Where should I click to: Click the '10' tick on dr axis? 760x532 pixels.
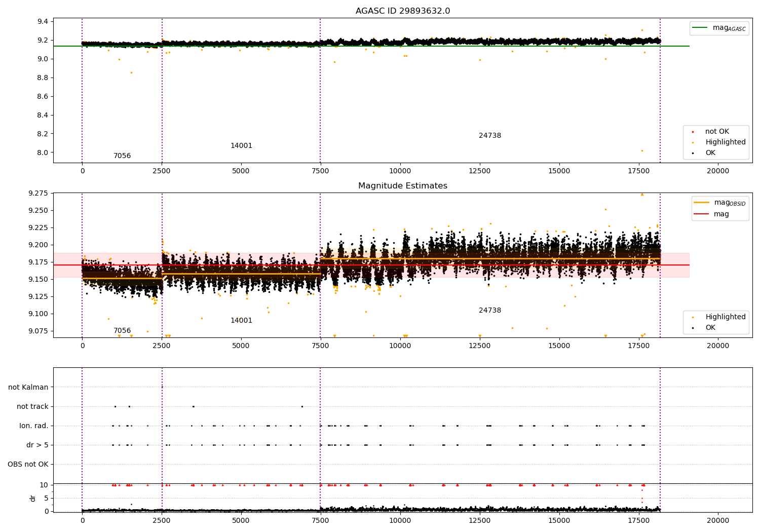[x=44, y=485]
